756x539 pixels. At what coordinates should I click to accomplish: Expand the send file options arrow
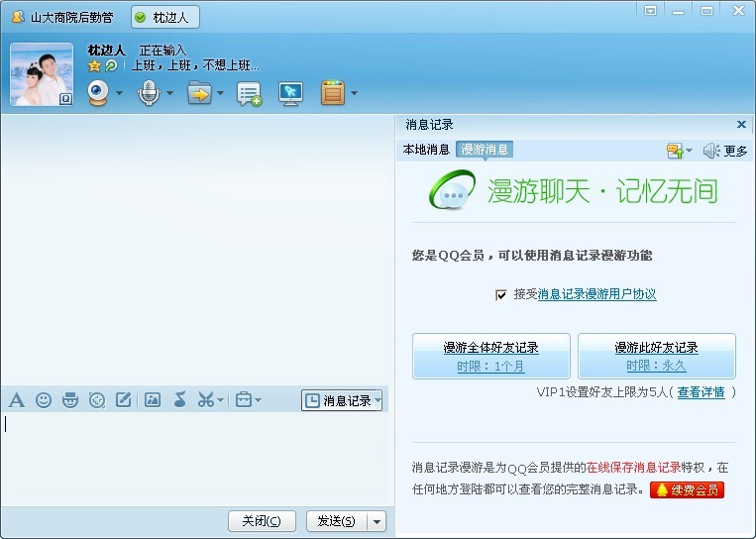click(220, 93)
